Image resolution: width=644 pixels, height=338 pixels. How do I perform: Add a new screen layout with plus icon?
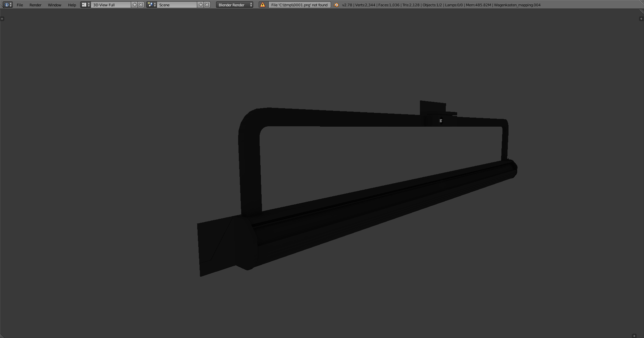pyautogui.click(x=135, y=5)
